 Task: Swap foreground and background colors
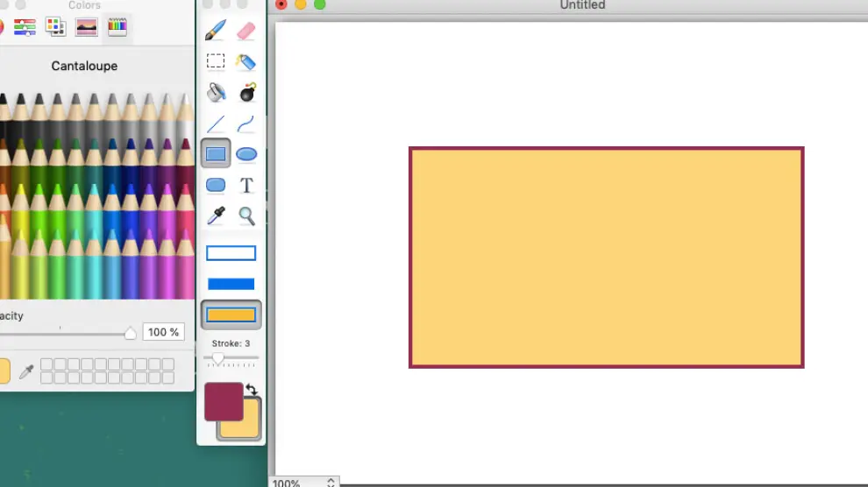pyautogui.click(x=252, y=390)
